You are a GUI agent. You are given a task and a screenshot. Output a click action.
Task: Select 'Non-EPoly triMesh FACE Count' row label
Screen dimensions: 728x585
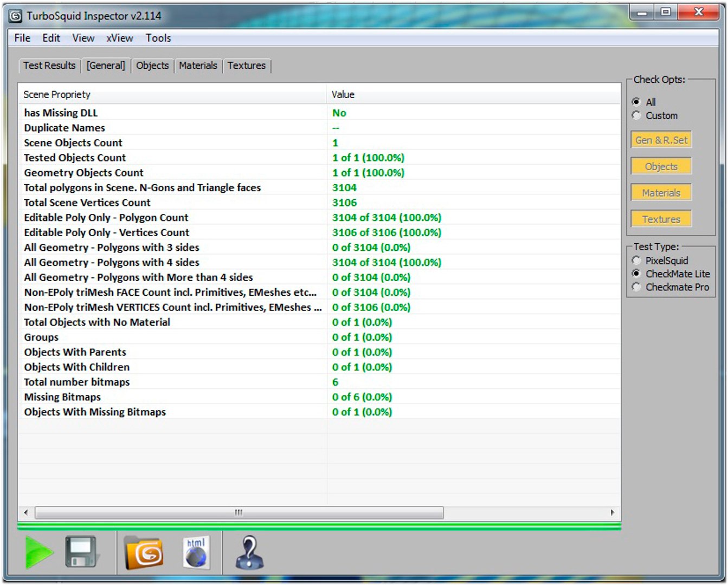[x=170, y=292]
